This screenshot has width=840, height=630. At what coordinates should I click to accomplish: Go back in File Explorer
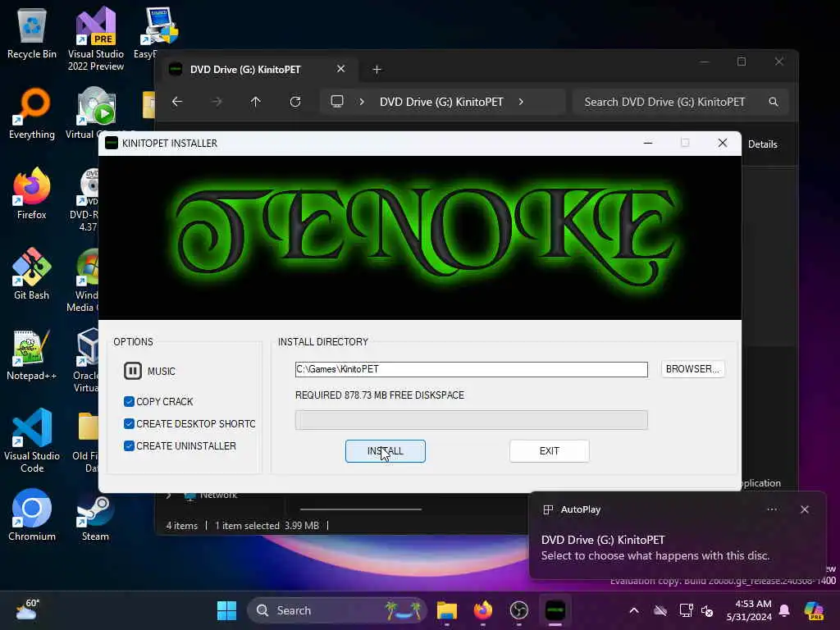[177, 102]
